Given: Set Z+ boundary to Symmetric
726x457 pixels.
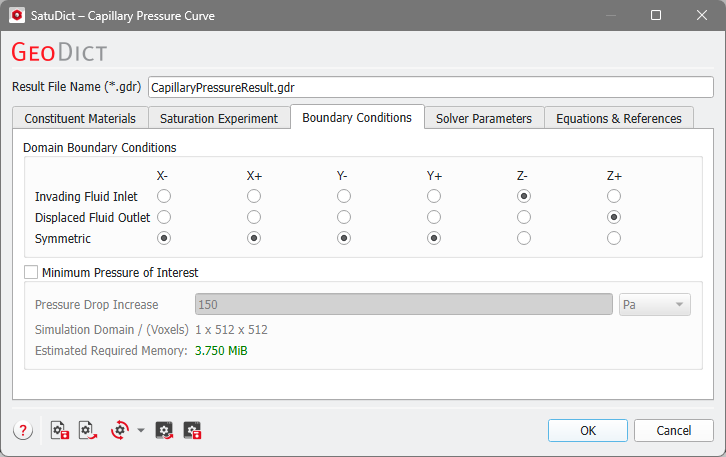Looking at the screenshot, I should [614, 238].
